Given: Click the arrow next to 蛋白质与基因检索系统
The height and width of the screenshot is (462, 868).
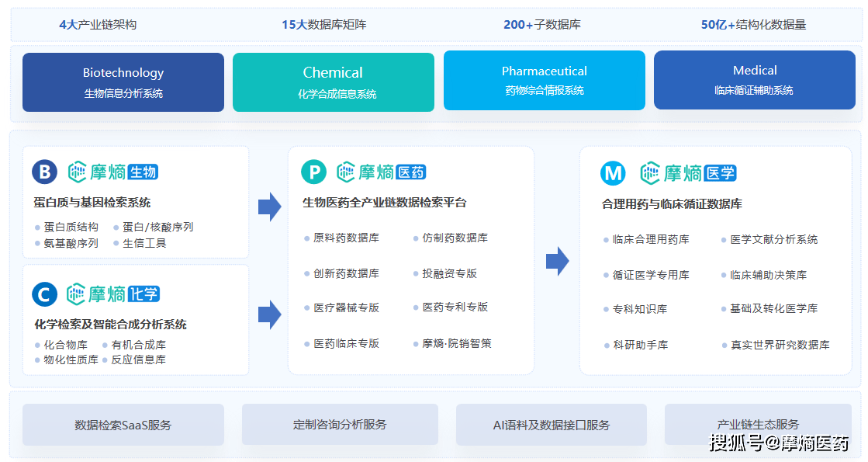Looking at the screenshot, I should tap(269, 207).
